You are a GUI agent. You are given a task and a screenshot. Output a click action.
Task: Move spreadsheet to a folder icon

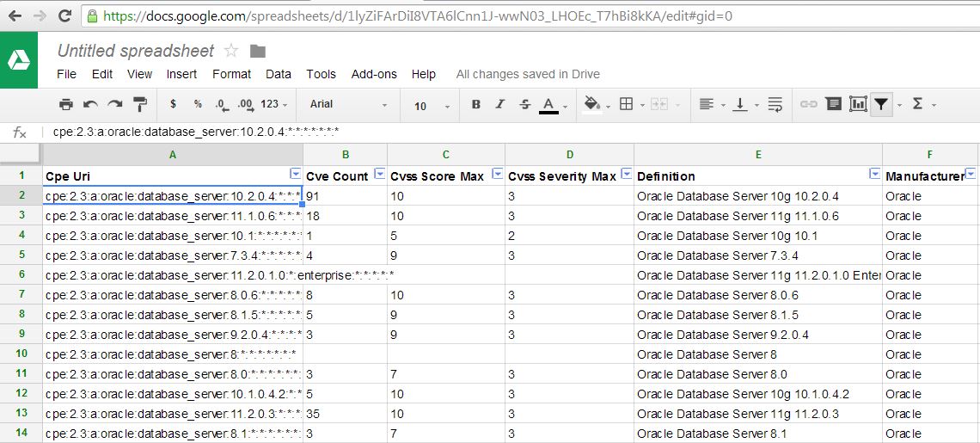[258, 52]
